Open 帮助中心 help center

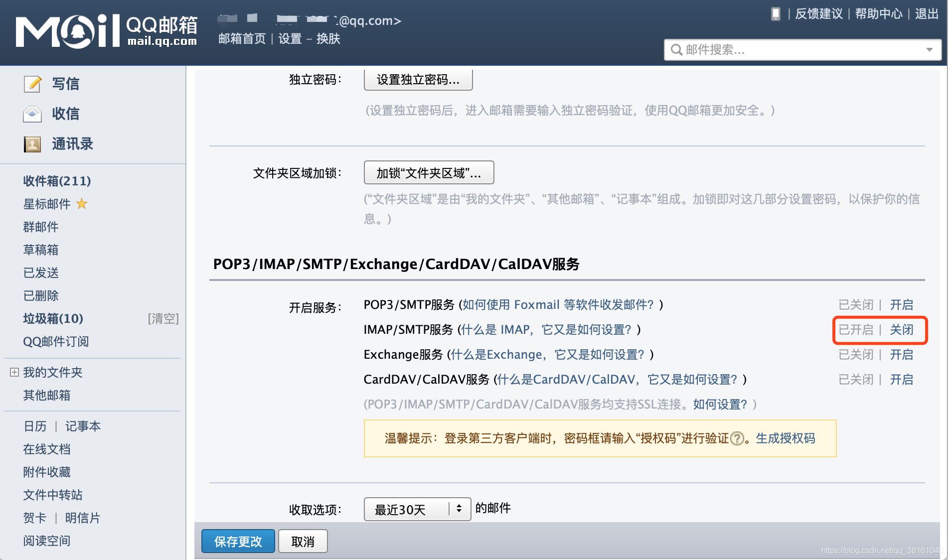879,14
